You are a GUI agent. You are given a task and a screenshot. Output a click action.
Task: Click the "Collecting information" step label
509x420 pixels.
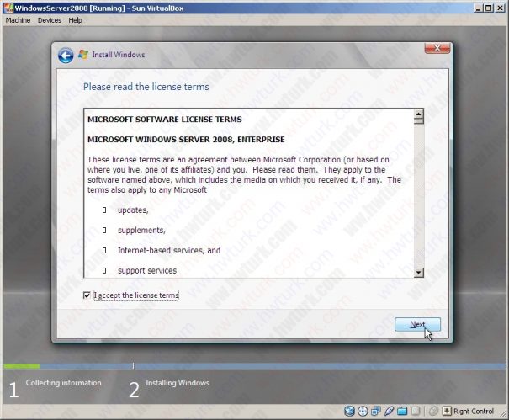pyautogui.click(x=64, y=383)
